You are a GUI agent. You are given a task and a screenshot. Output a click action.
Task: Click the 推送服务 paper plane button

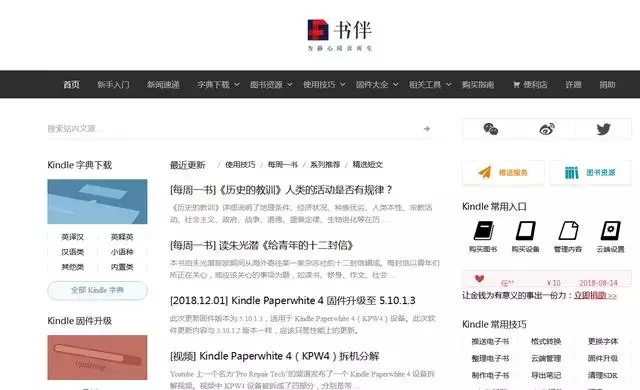point(503,173)
